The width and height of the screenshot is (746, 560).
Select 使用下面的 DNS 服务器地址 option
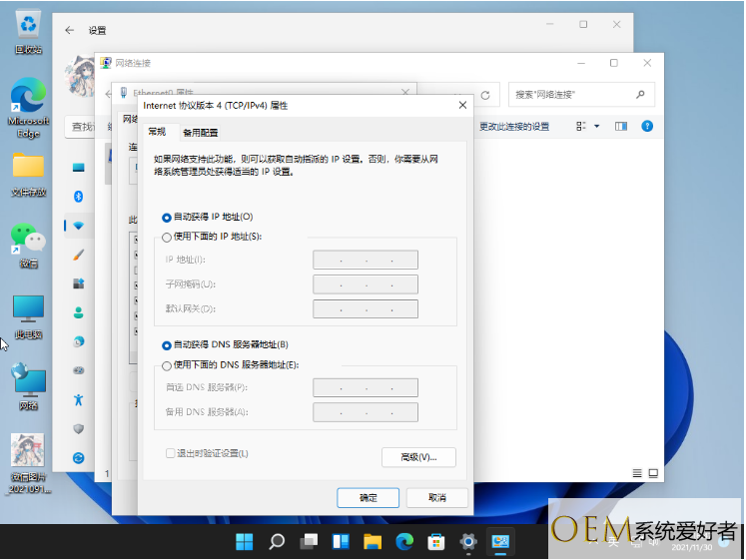click(x=167, y=365)
